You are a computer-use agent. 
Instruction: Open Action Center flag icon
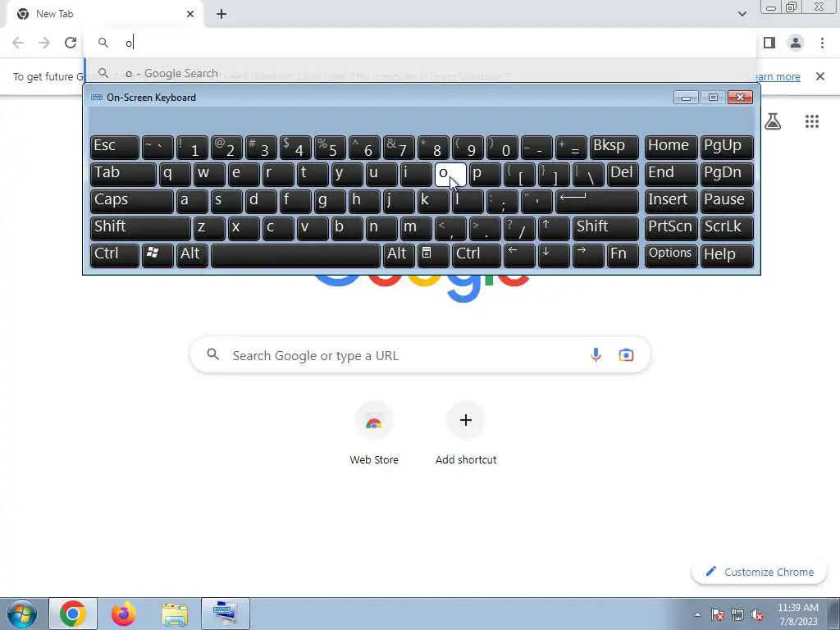tap(718, 615)
